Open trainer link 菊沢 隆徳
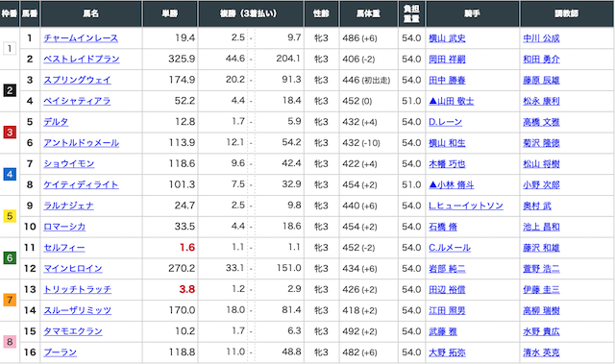The height and width of the screenshot is (364, 615). (x=541, y=143)
